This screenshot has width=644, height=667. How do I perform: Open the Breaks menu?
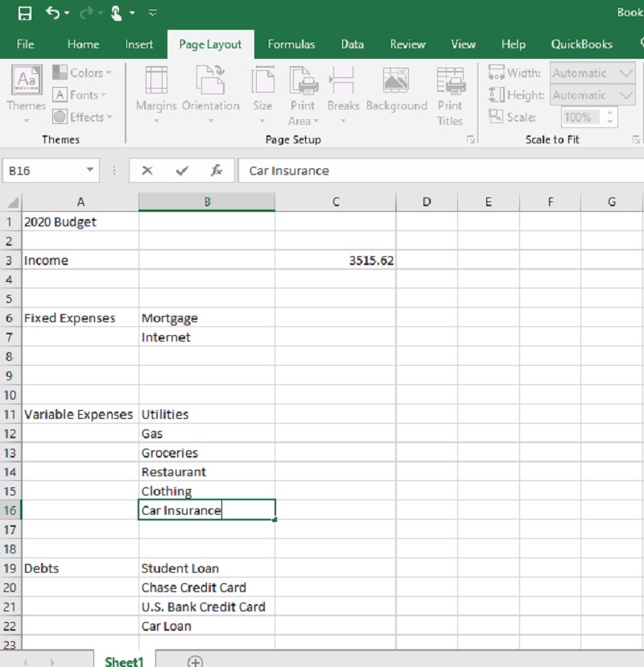coord(343,94)
